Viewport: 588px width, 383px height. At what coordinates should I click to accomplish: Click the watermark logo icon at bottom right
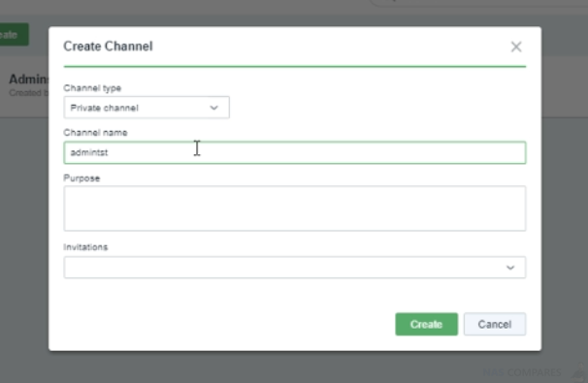point(579,372)
